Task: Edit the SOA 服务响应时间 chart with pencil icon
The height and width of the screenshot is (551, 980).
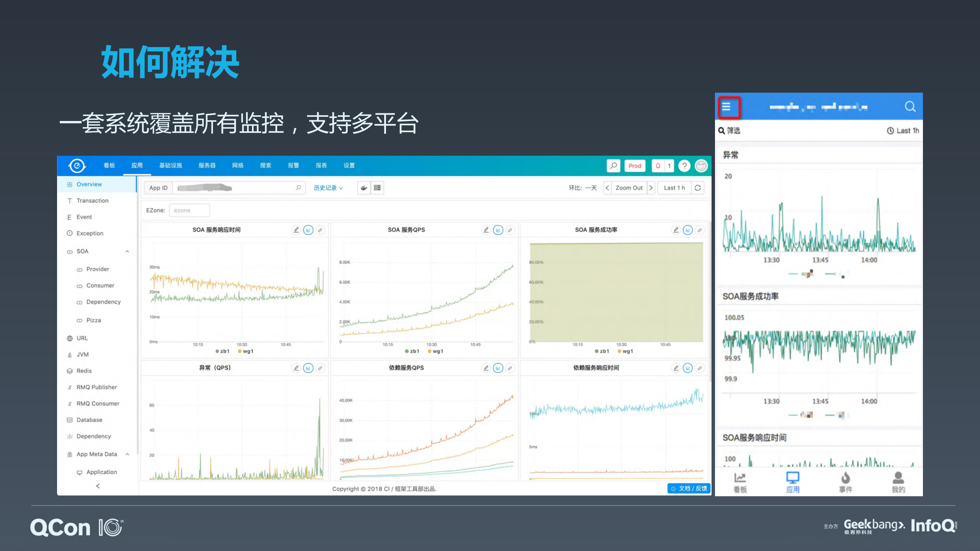Action: pyautogui.click(x=297, y=230)
